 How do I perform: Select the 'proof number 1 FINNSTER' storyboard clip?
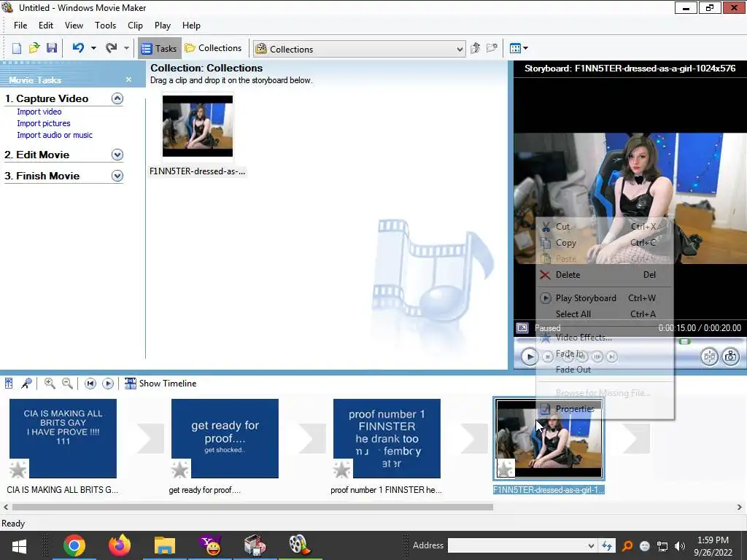387,438
